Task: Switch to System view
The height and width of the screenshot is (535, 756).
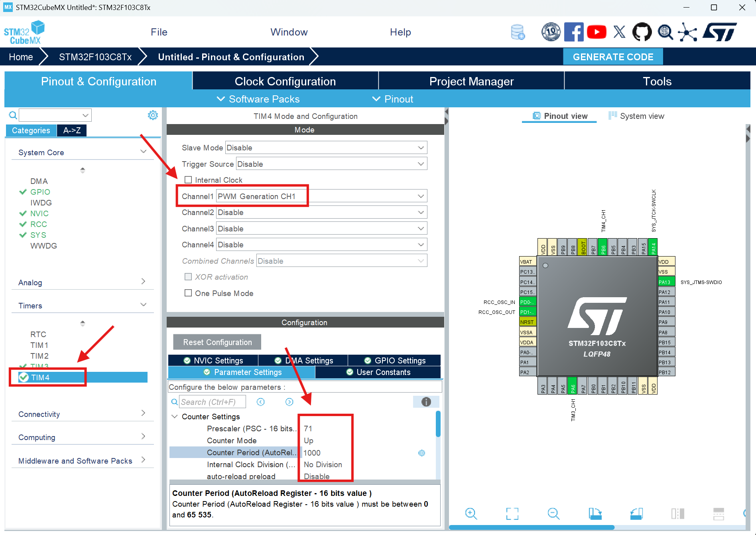Action: 636,116
